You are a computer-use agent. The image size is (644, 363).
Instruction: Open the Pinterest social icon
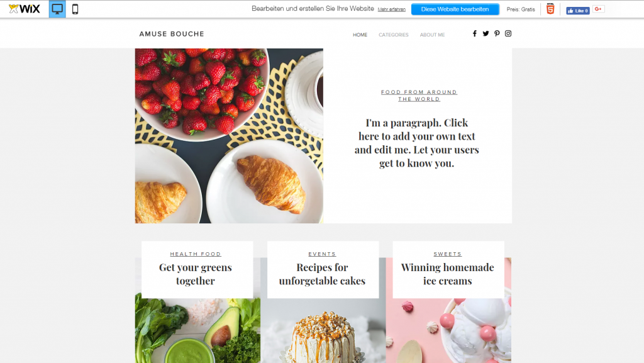497,34
